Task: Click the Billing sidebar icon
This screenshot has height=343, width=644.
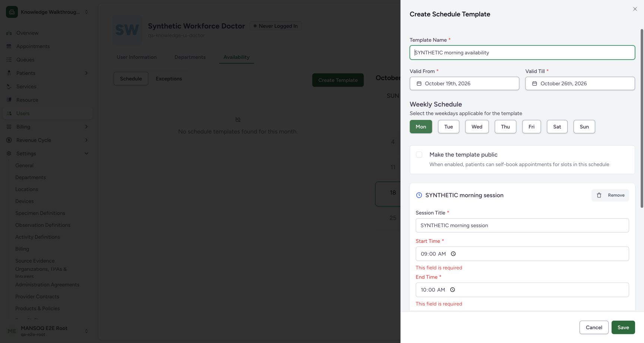Action: click(9, 127)
